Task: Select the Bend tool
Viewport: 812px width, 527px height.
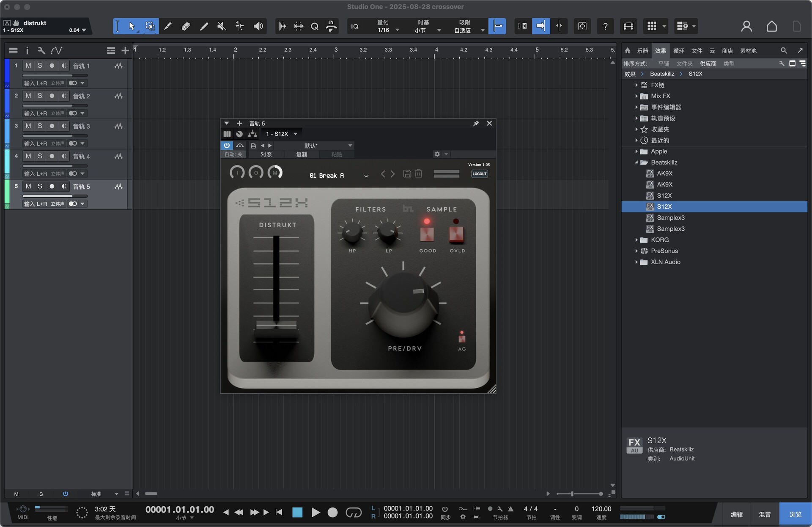Action: [239, 26]
